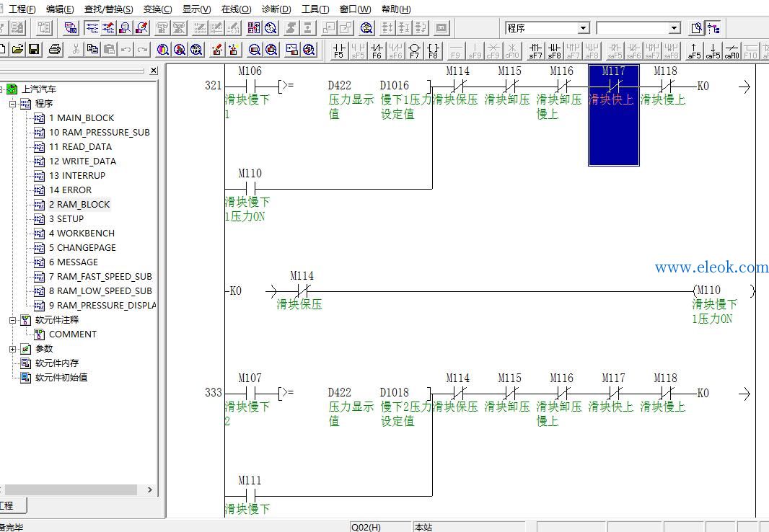Open the empty combo box dropdown arrow
Viewport: 769px width, 532px height.
(x=674, y=28)
